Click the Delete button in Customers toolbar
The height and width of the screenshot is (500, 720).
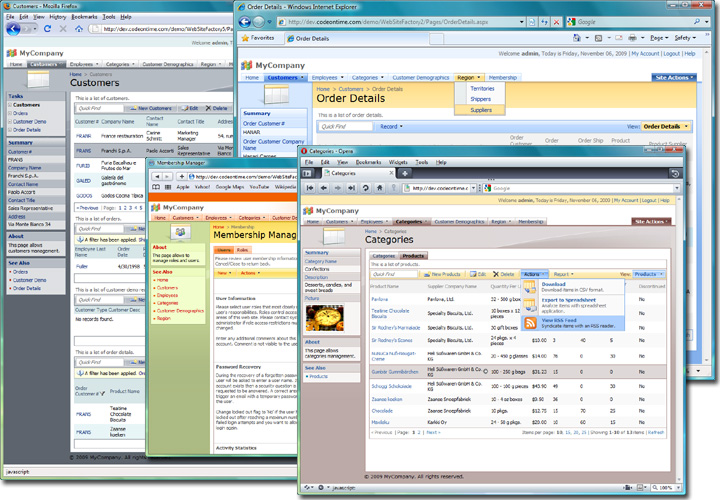216,108
